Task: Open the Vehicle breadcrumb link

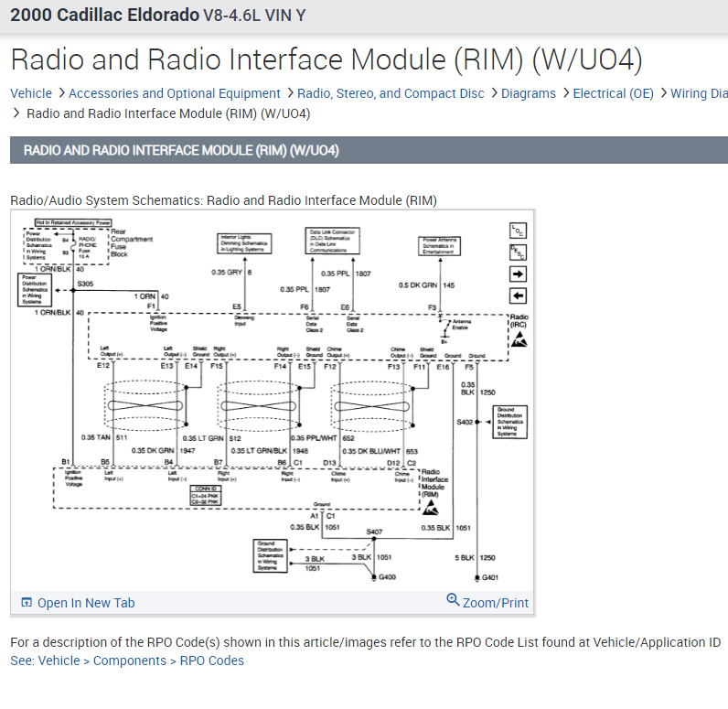Action: click(x=31, y=93)
